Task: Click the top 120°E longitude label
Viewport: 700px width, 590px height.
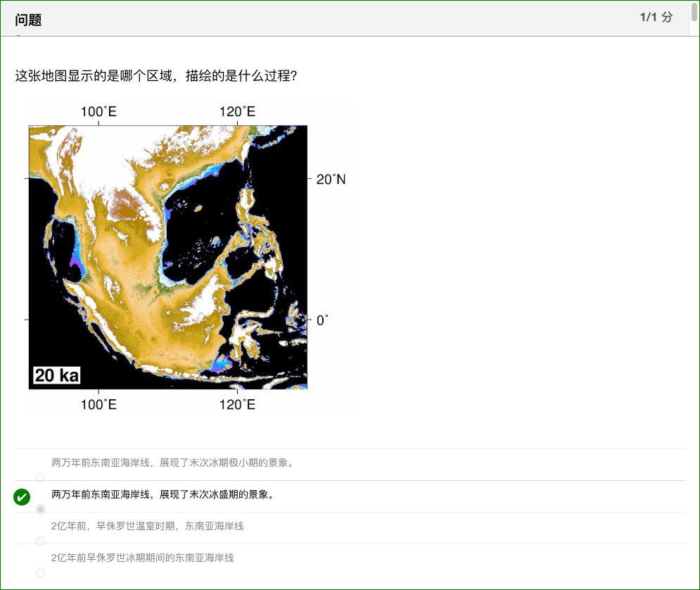Action: [x=237, y=111]
